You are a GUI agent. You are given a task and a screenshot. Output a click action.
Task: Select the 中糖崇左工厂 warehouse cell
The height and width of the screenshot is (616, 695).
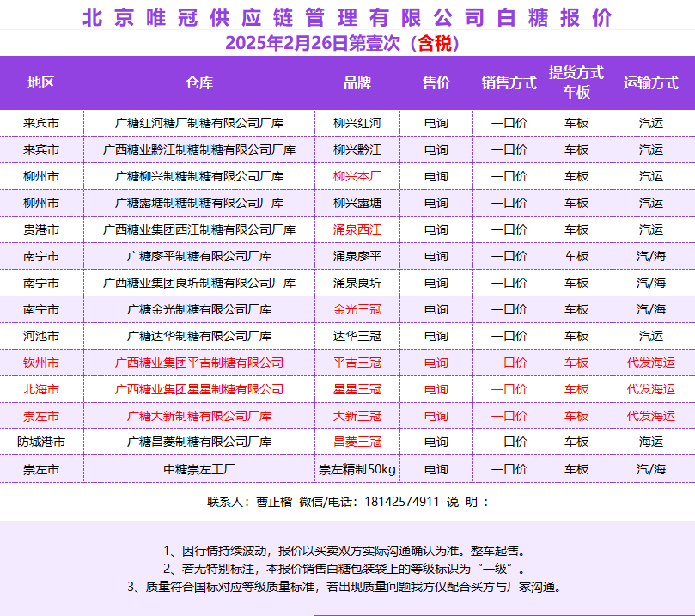[199, 469]
